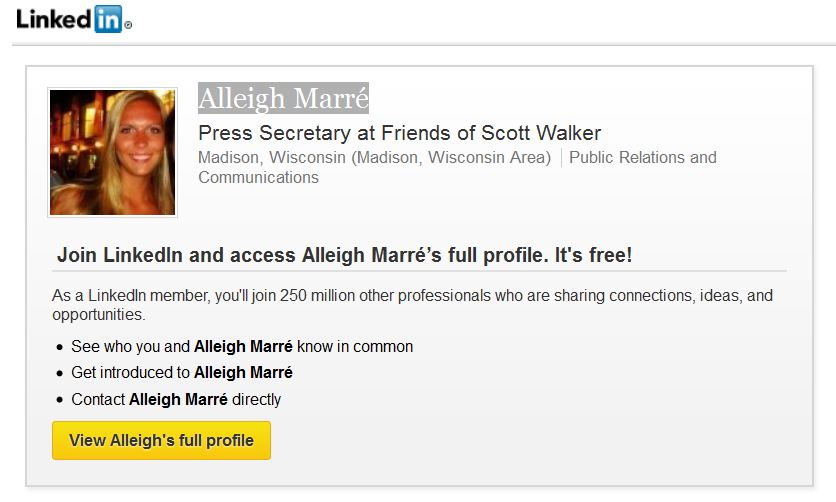This screenshot has width=836, height=502.
Task: Click the highlighted name Alleigh Marré heading
Action: click(283, 98)
